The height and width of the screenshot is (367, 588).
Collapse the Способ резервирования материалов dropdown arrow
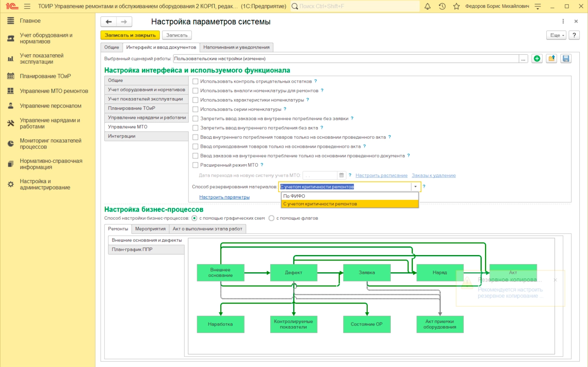coord(415,187)
